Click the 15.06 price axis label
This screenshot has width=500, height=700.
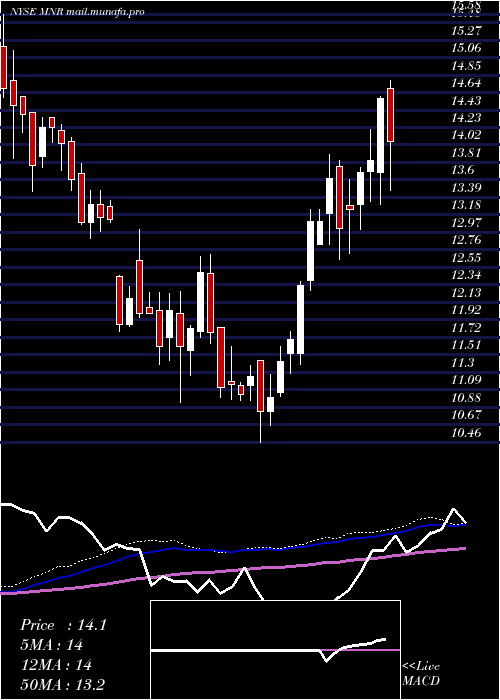click(x=467, y=48)
